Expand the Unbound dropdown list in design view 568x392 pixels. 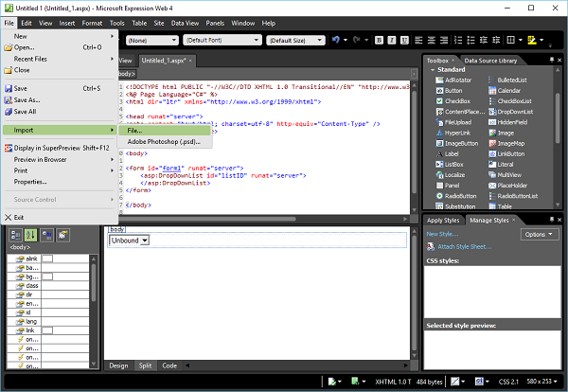click(x=145, y=241)
